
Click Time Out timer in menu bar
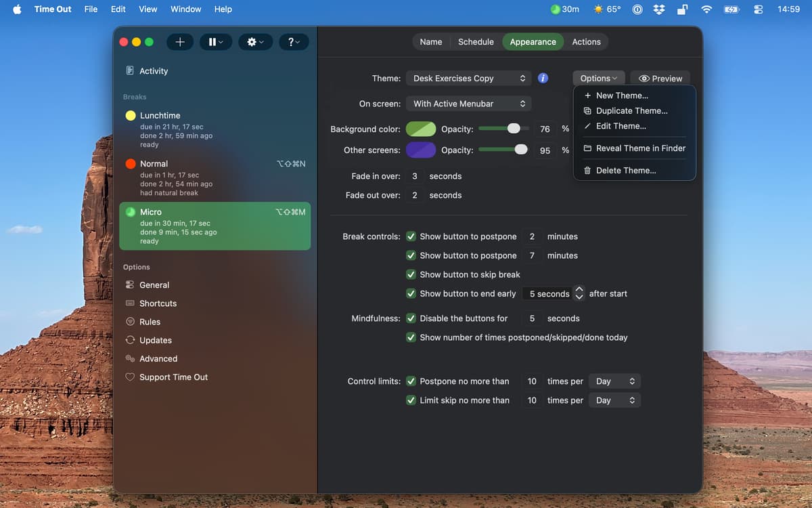(x=565, y=9)
